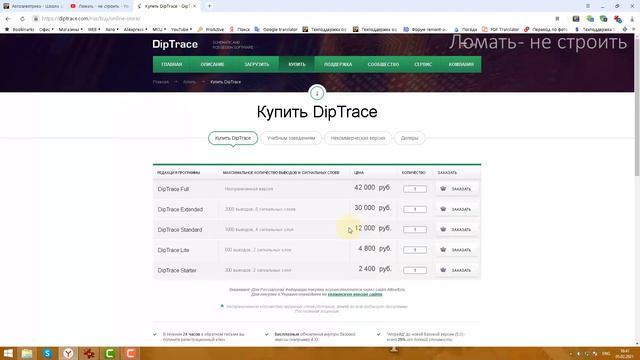Switch to the first browser tab
This screenshot has height=360, width=640.
click(33, 6)
